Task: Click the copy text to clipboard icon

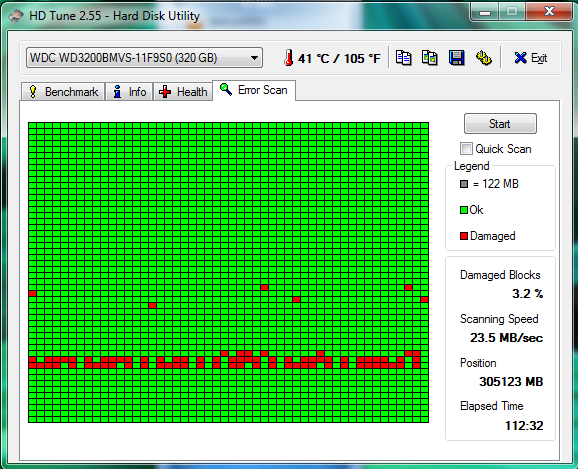Action: tap(403, 58)
